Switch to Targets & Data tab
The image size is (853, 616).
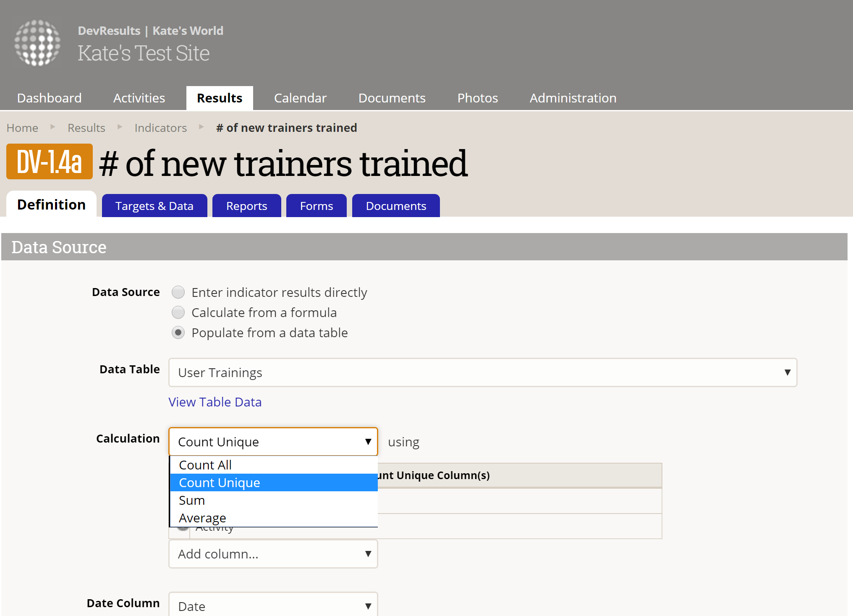coord(154,206)
